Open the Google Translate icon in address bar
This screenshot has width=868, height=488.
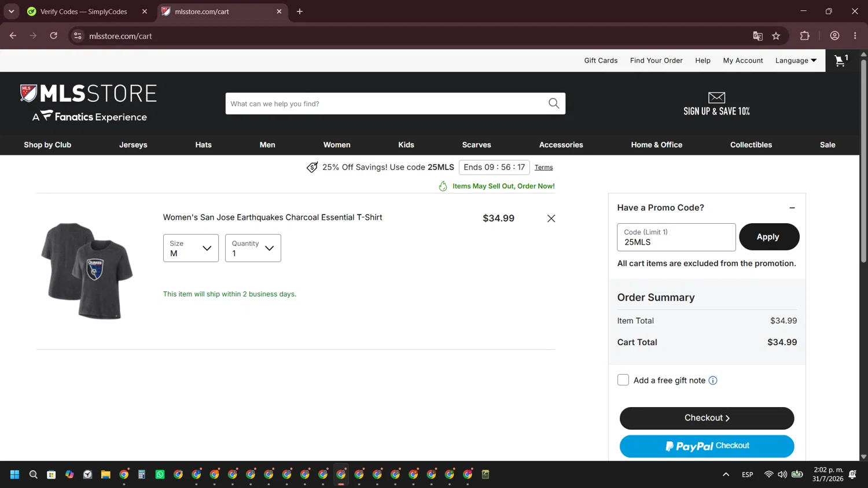point(757,36)
